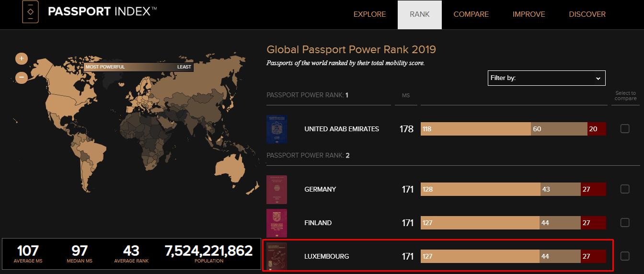Viewport: 644px width, 274px height.
Task: Zoom in on the world map
Action: pos(22,58)
